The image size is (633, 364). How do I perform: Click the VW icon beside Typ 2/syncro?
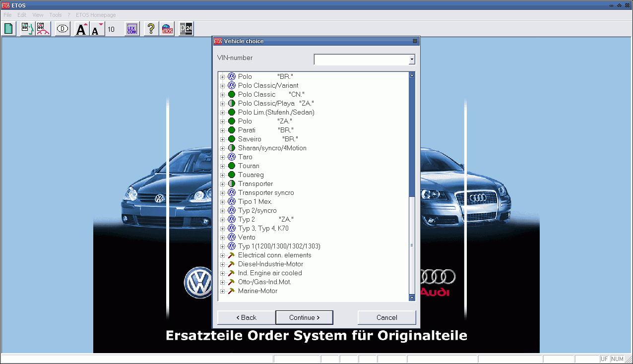tap(231, 210)
